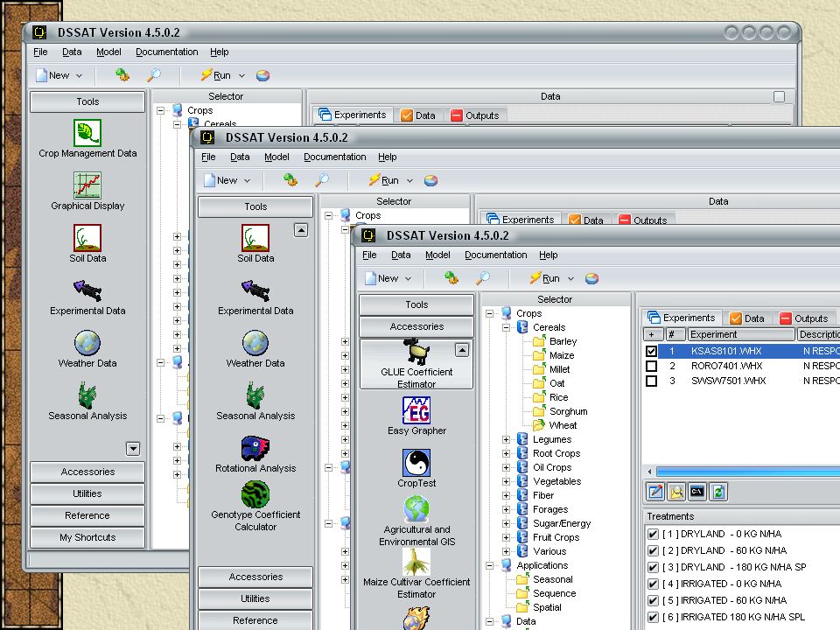Click edit experiment icon above Treatments
Screen dimensions: 840x630
click(x=655, y=492)
